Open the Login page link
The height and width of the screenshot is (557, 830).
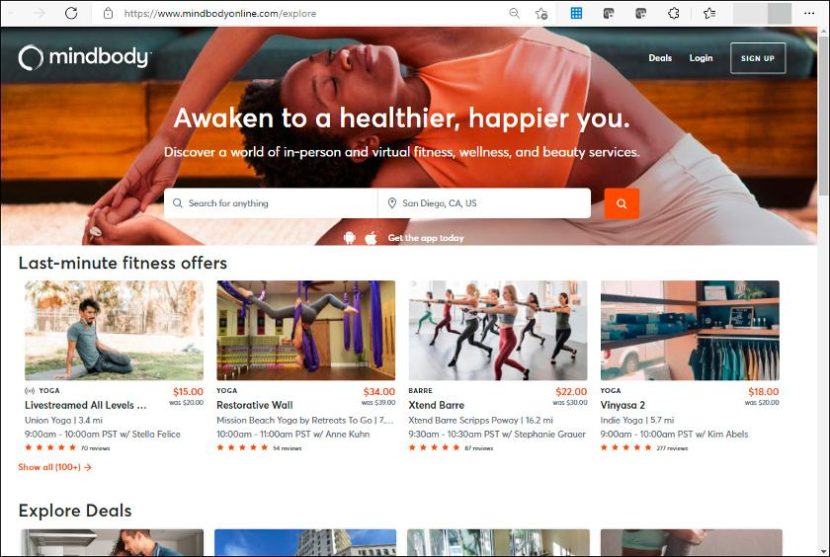tap(701, 58)
